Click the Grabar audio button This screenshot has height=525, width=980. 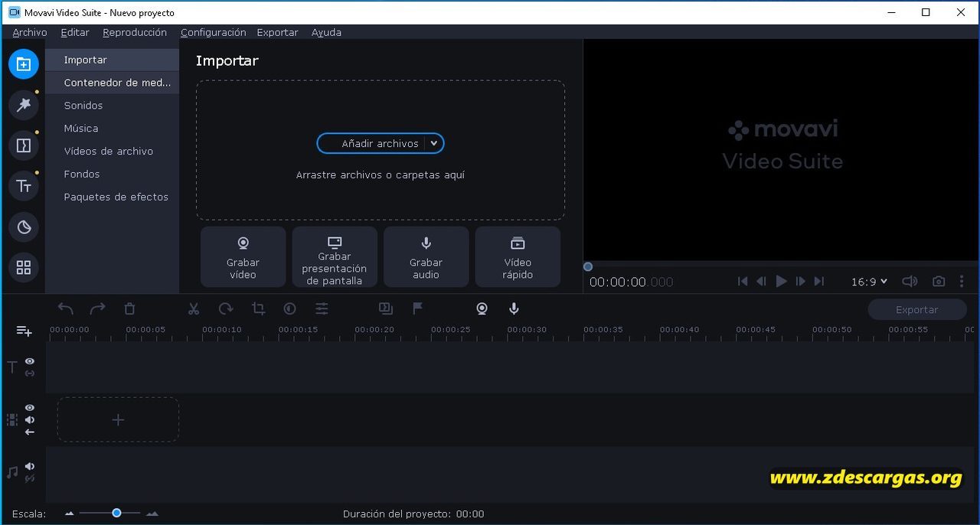426,257
